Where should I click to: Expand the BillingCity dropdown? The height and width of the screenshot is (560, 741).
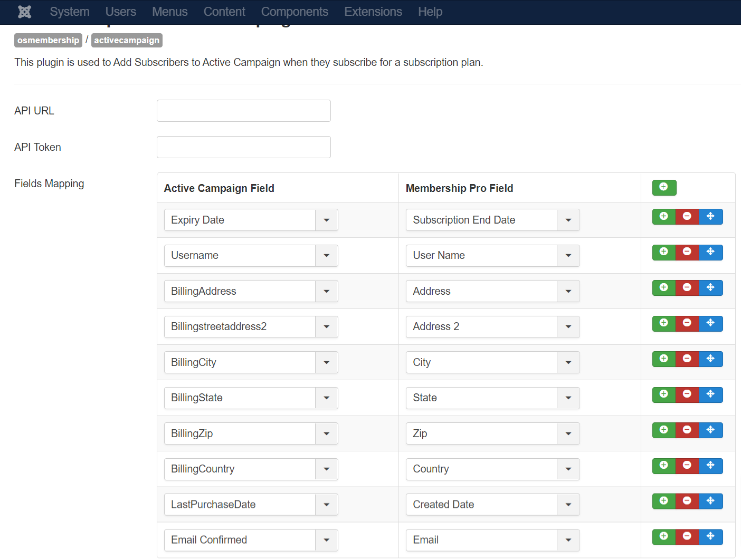pos(251,362)
